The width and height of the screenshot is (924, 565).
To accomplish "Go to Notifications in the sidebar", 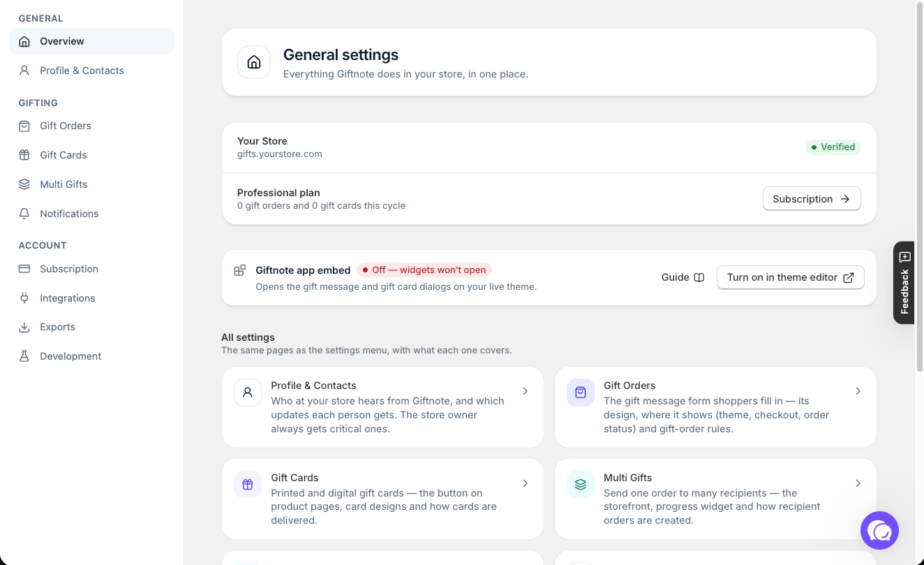I will (91, 214).
